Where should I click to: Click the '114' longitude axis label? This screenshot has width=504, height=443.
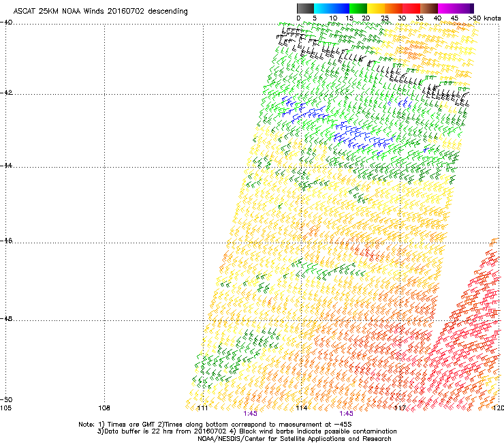(x=302, y=408)
